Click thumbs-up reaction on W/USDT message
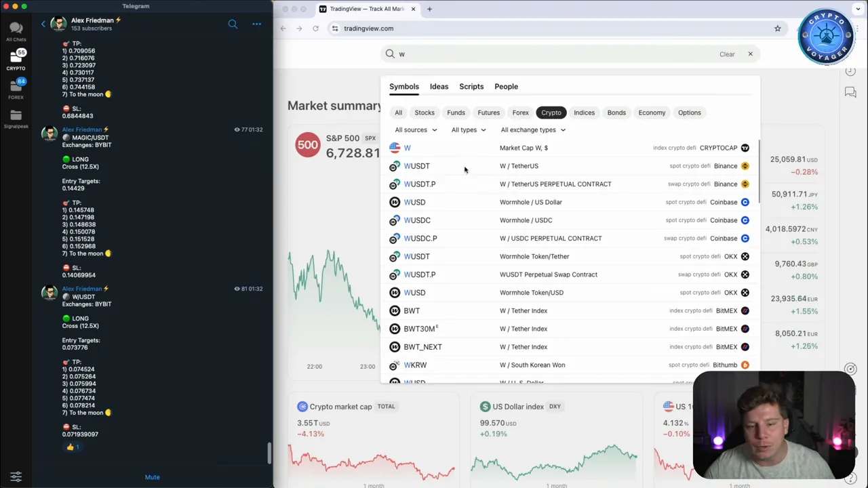The image size is (868, 488). (73, 447)
